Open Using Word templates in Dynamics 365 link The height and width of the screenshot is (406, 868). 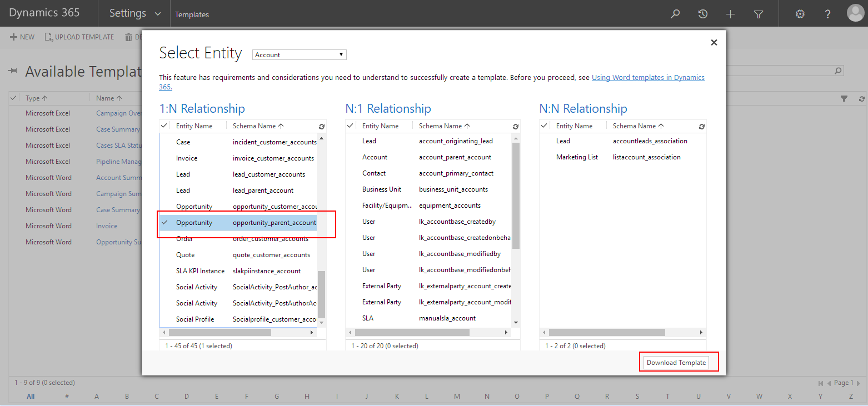click(x=648, y=78)
